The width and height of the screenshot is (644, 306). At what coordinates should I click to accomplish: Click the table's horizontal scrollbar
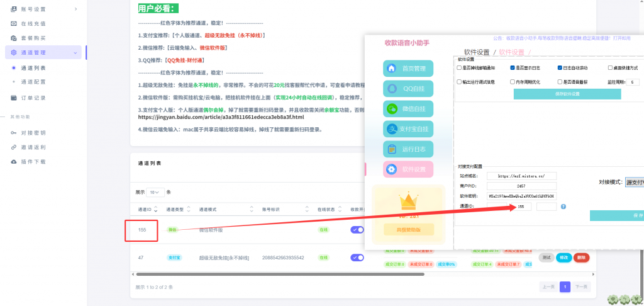(280, 274)
